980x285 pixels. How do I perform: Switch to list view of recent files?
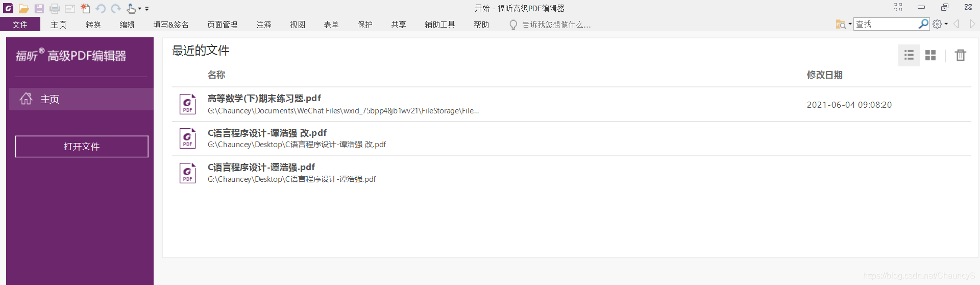coord(909,55)
